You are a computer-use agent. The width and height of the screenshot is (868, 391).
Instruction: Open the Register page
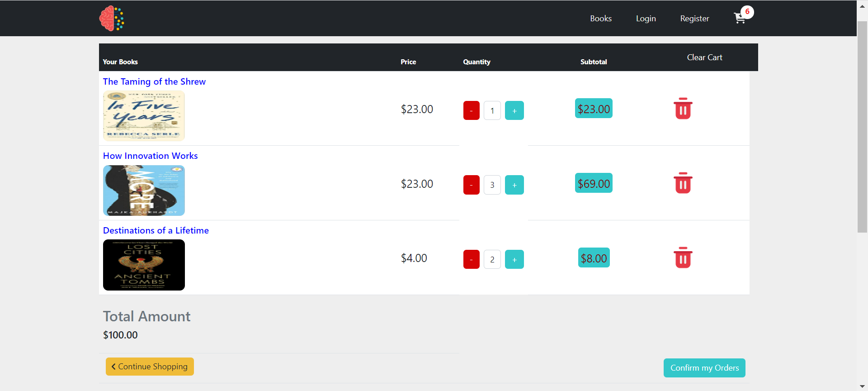694,19
